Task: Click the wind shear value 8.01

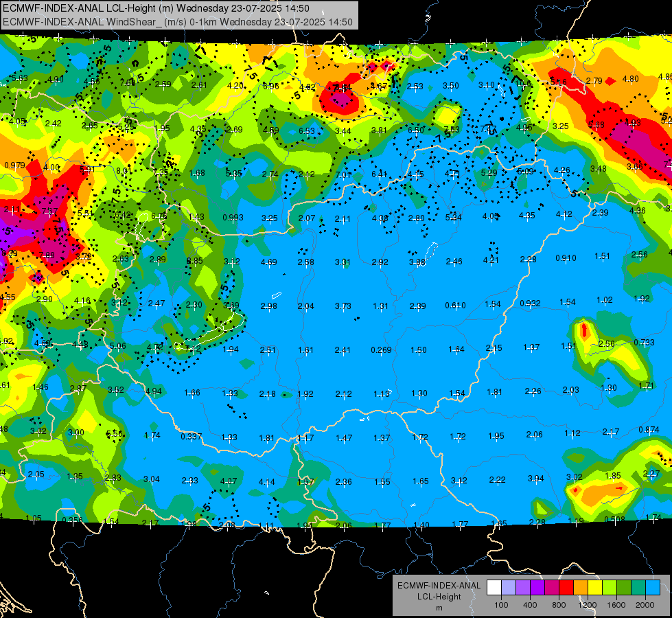Action: pos(124,171)
